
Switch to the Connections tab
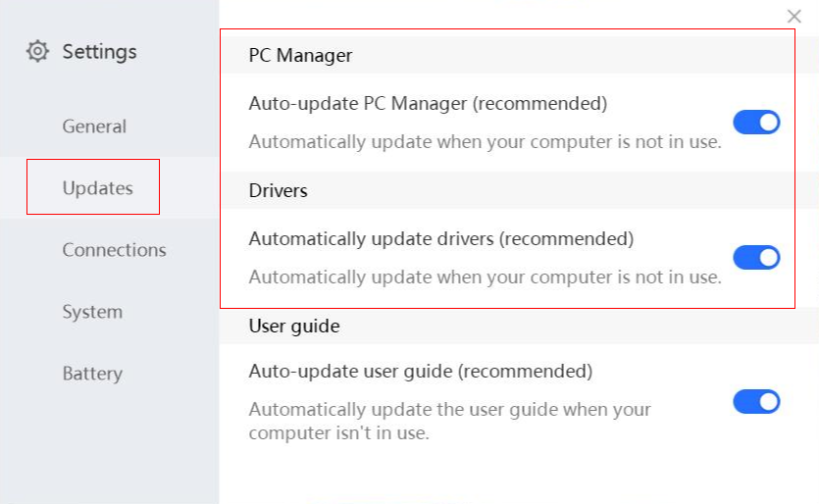pyautogui.click(x=114, y=250)
